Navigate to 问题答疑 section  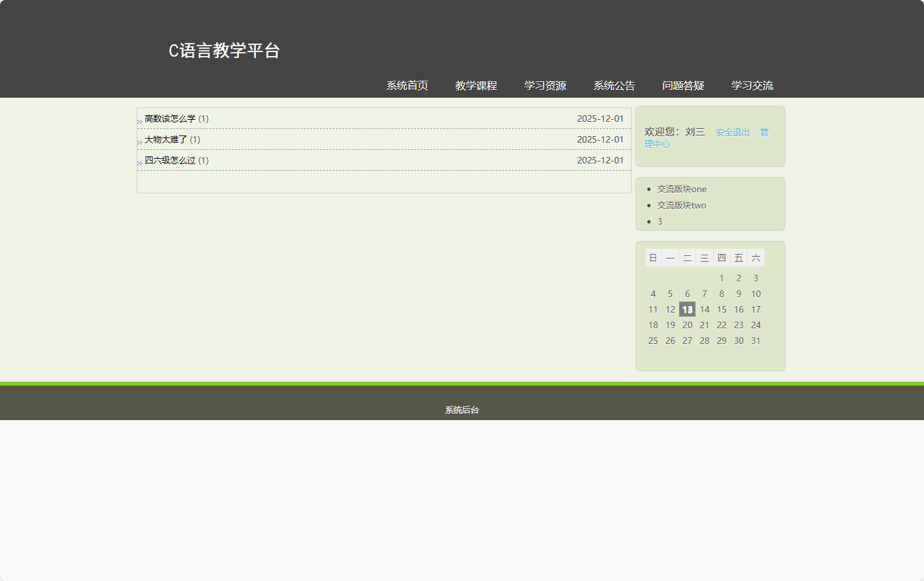(x=683, y=85)
